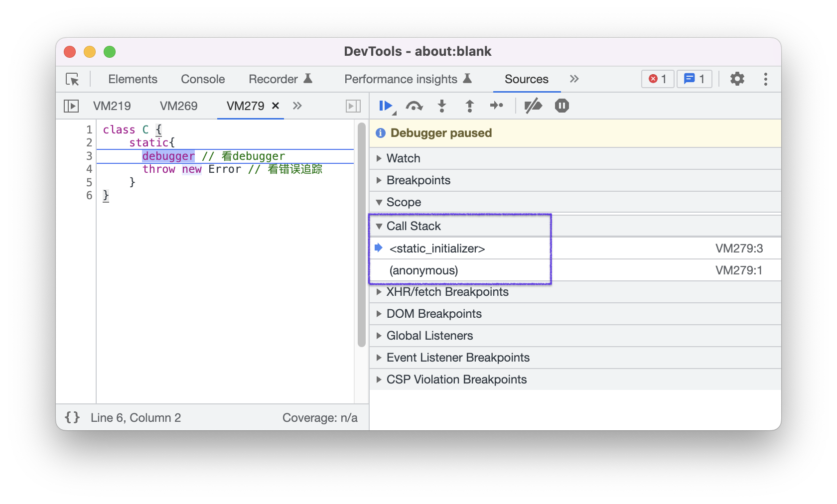
Task: Click the error count badge
Action: 658,79
